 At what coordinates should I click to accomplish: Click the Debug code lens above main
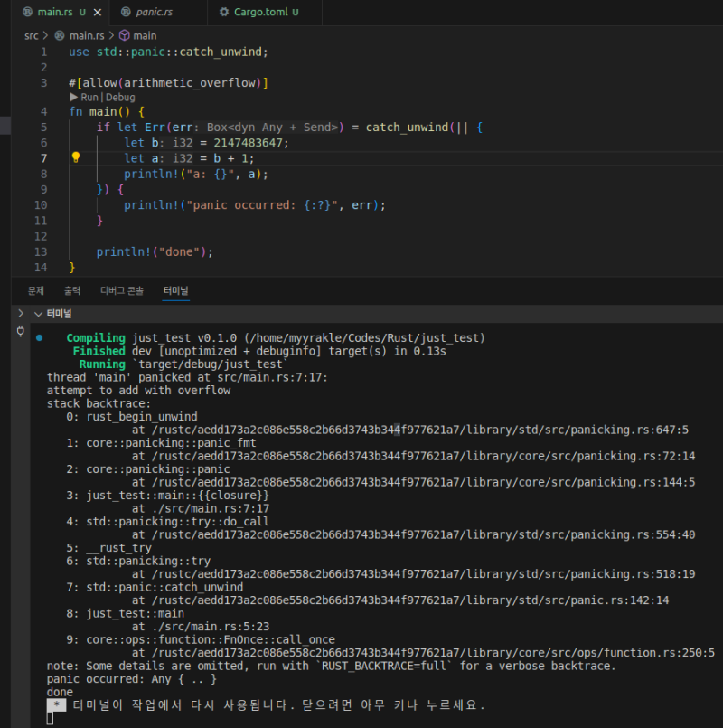point(121,97)
